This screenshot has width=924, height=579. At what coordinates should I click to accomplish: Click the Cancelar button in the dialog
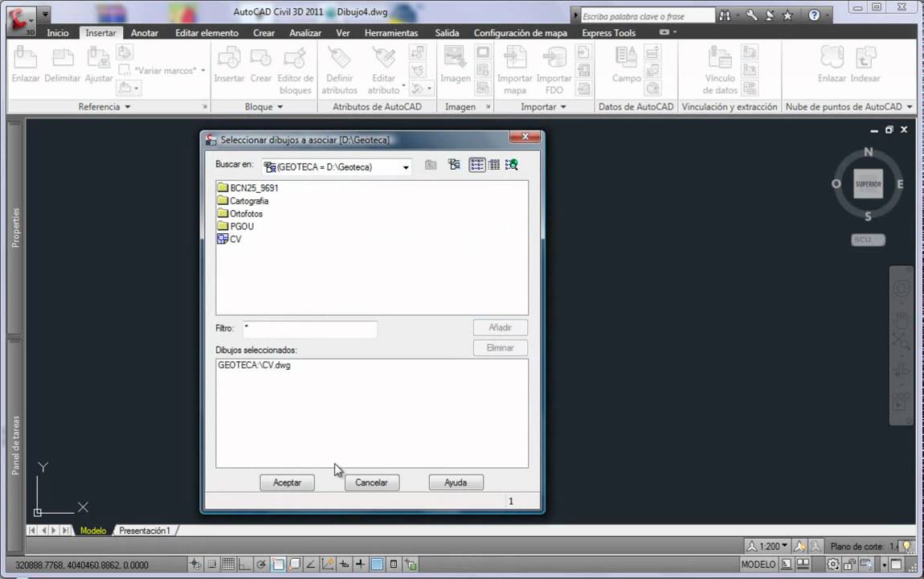tap(371, 482)
